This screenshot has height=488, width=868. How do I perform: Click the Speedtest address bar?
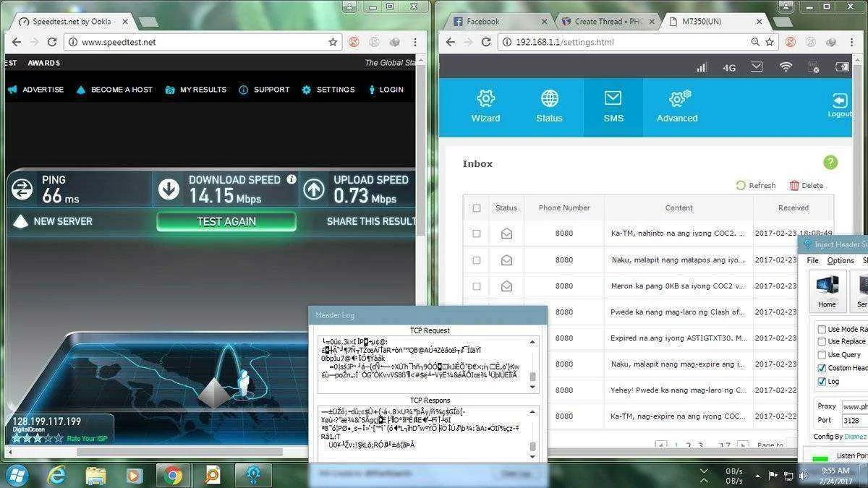[203, 42]
